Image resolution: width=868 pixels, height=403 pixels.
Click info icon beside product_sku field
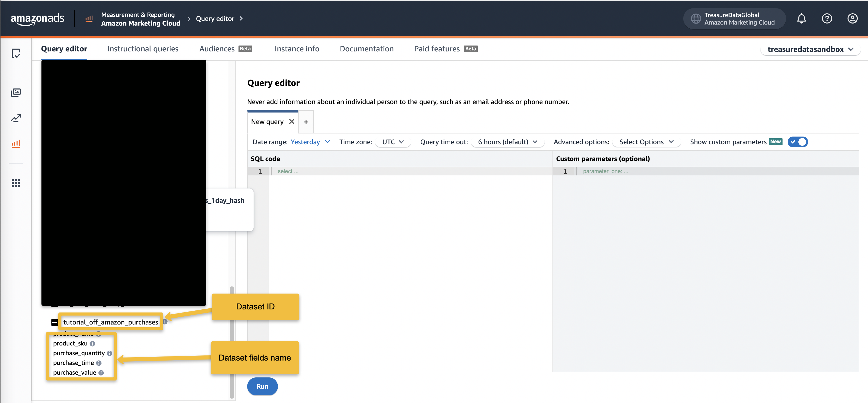tap(92, 344)
